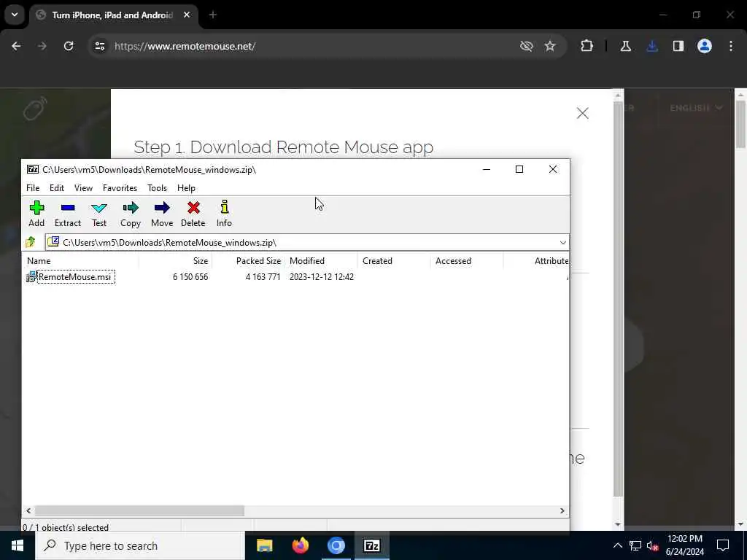Screen dimensions: 747x560
Task: Go back in the Chrome browser
Action: tap(16, 46)
